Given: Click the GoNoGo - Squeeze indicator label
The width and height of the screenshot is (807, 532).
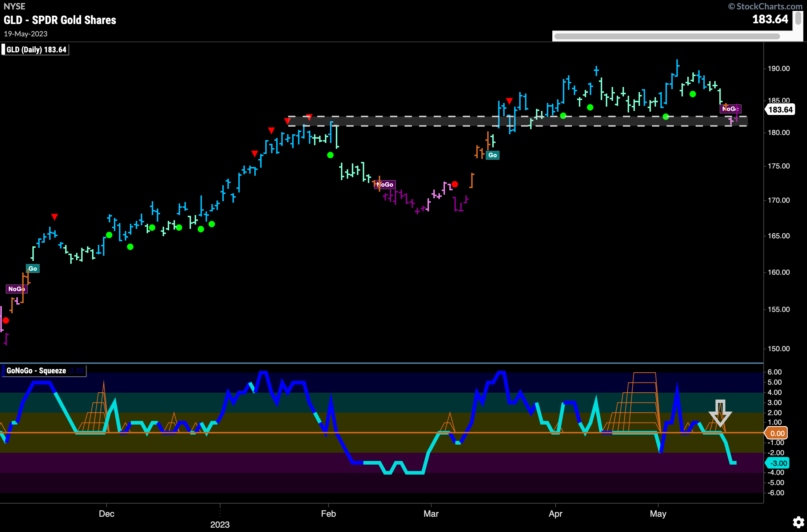Looking at the screenshot, I should (x=44, y=371).
